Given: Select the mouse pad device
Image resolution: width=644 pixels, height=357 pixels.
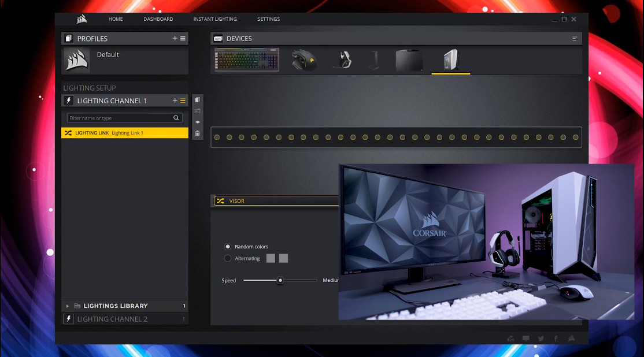Looking at the screenshot, I should point(409,60).
